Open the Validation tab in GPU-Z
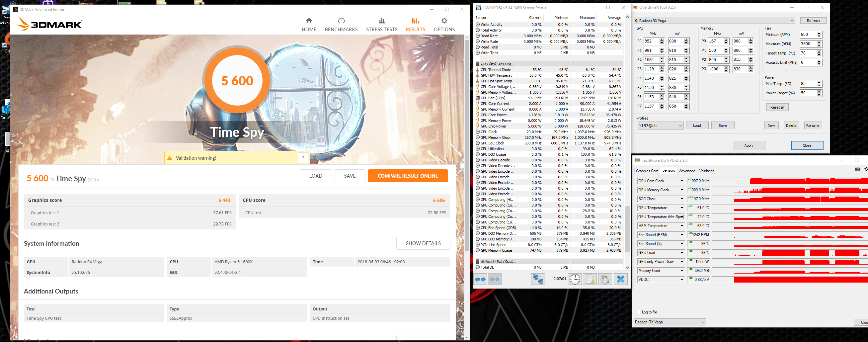 coord(707,171)
